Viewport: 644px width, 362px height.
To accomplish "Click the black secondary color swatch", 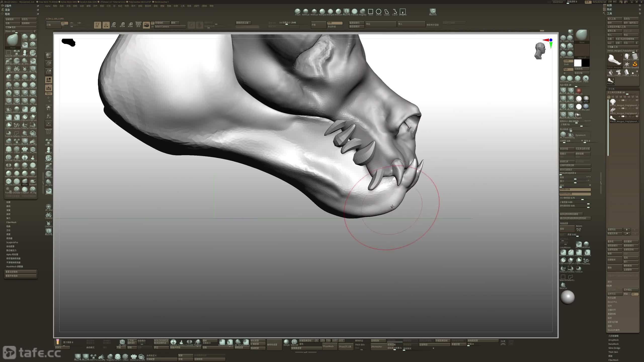I will 586,63.
